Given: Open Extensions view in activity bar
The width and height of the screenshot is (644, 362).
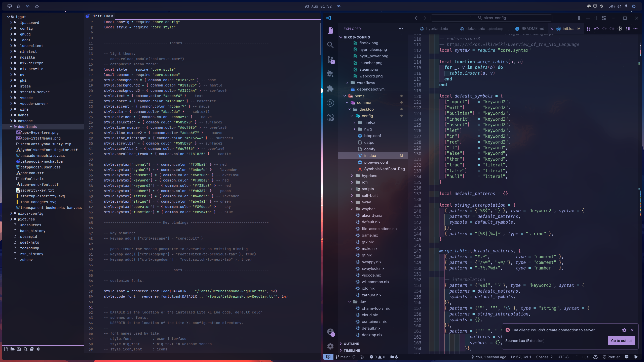Looking at the screenshot, I should click(x=330, y=88).
